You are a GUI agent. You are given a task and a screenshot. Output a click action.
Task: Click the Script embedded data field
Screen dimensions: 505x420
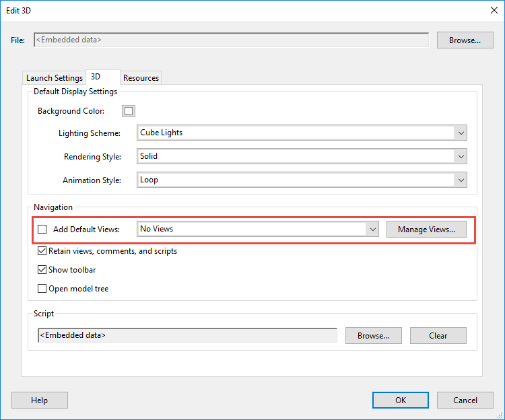(187, 335)
